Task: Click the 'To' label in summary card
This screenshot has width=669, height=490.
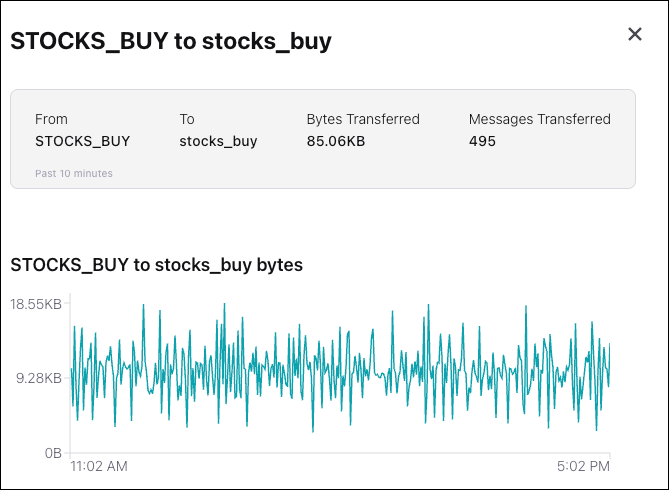Action: pyautogui.click(x=187, y=119)
